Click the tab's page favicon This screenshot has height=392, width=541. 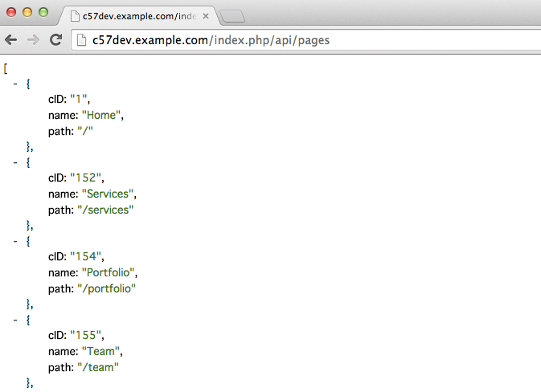[x=75, y=16]
